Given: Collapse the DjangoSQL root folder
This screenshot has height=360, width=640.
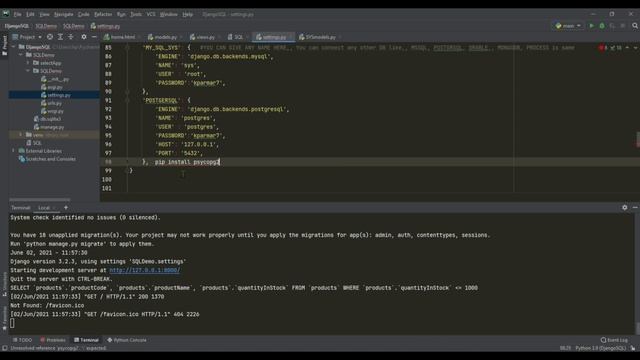Looking at the screenshot, I should [x=14, y=47].
